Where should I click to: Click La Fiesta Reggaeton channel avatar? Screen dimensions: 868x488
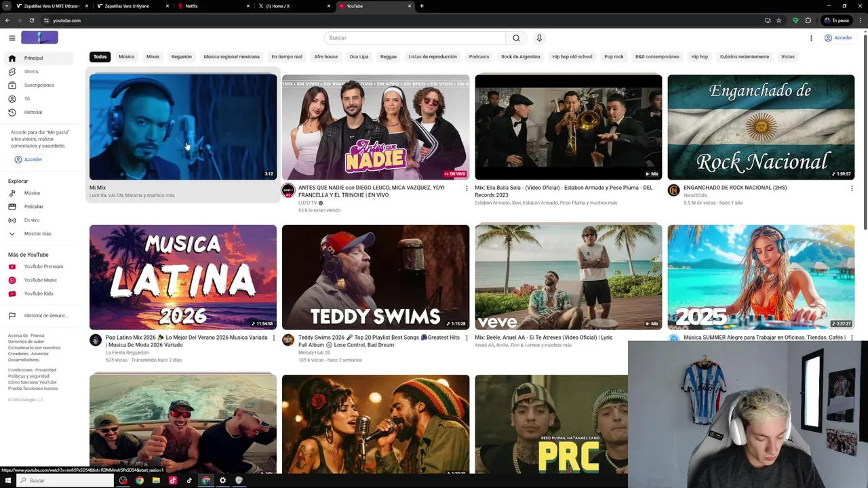click(96, 340)
